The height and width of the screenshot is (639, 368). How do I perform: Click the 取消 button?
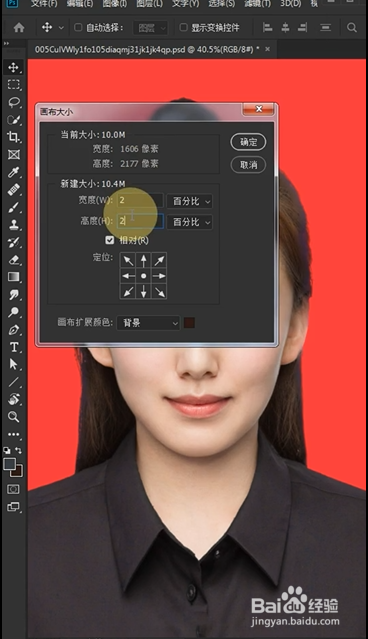[x=248, y=165]
